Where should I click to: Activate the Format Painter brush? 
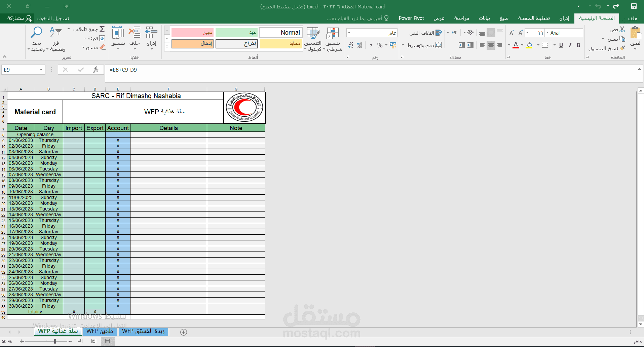point(622,48)
